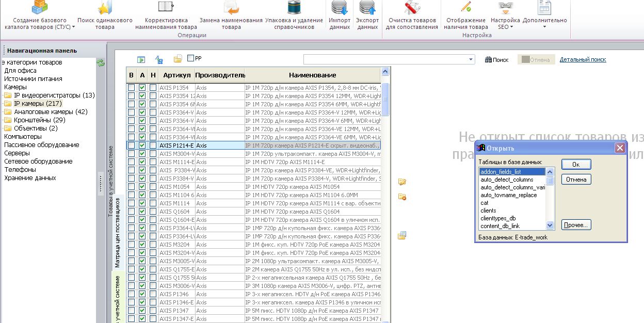The image size is (644, 323).
Task: Sort table by Производитель column header
Action: click(220, 75)
